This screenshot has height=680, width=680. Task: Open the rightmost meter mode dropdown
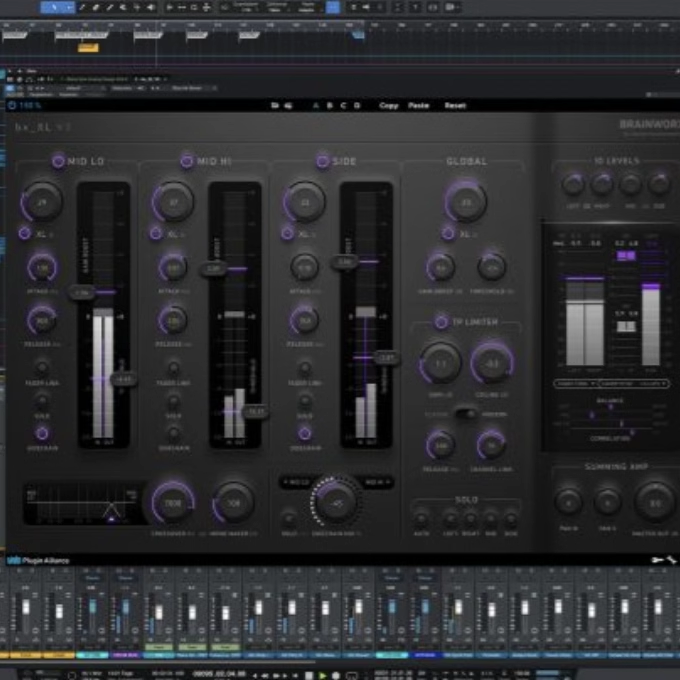(x=649, y=383)
